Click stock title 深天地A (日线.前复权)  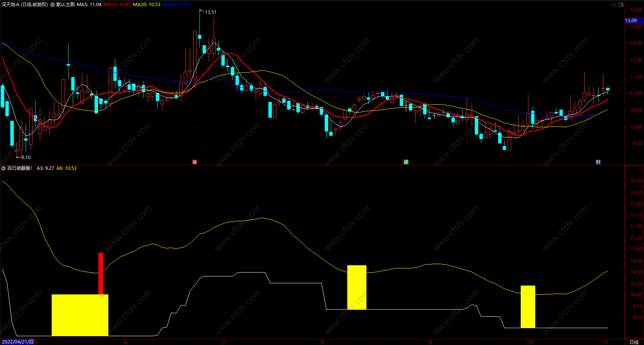[x=25, y=5]
